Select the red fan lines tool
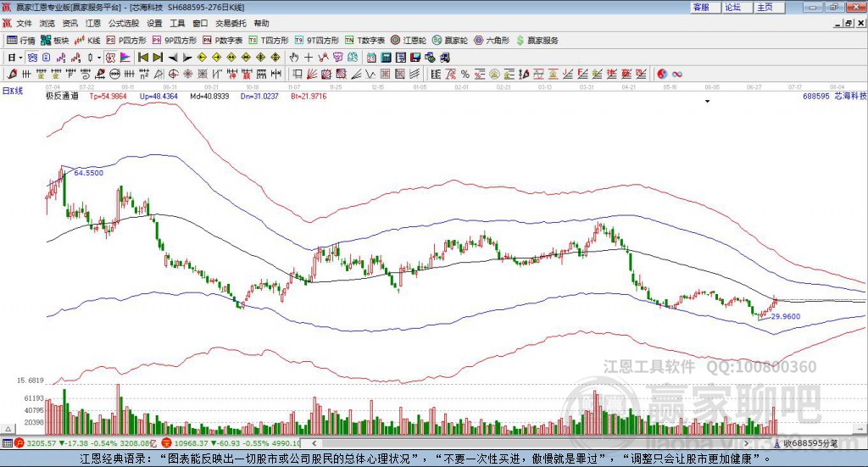 (x=311, y=74)
